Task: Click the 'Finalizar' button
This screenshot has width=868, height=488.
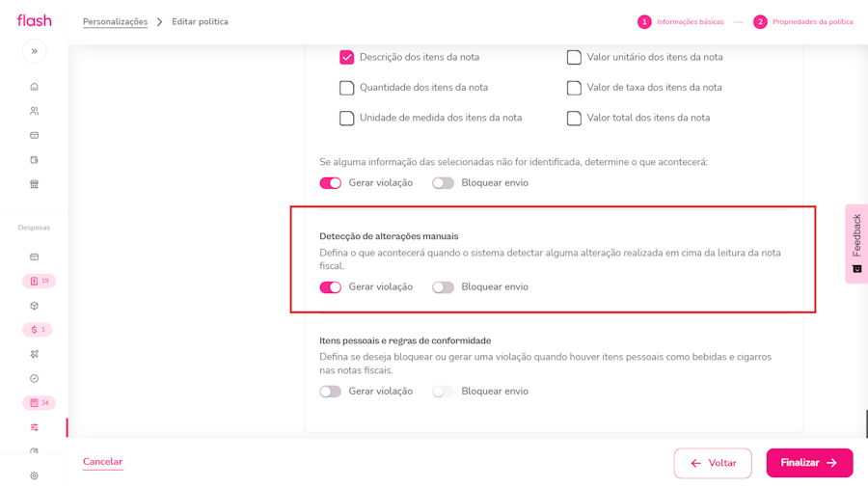Action: 809,463
